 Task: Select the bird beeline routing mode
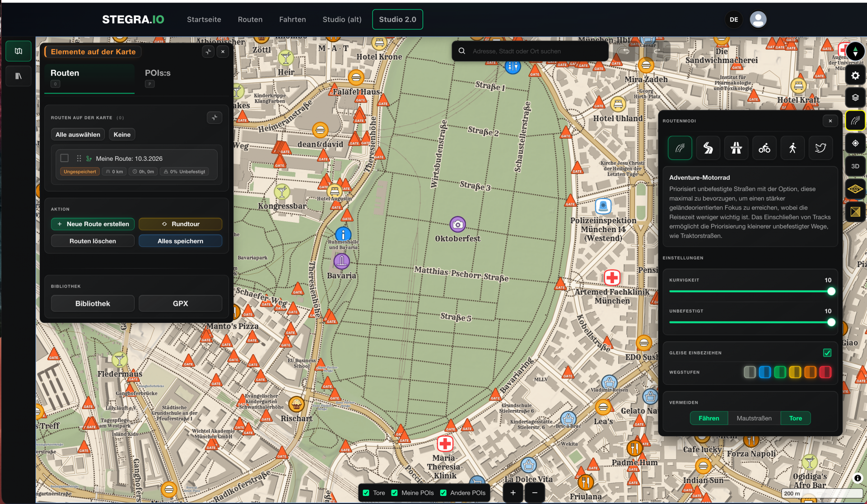pyautogui.click(x=820, y=148)
